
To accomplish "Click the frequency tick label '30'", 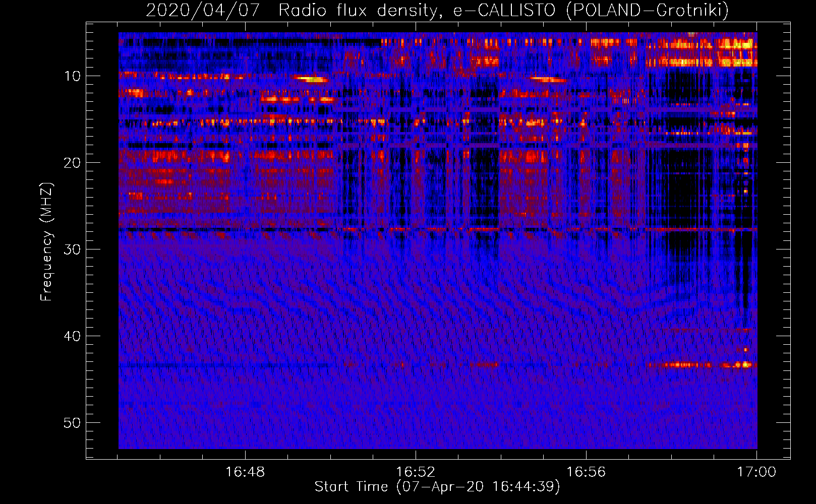I will pyautogui.click(x=73, y=249).
